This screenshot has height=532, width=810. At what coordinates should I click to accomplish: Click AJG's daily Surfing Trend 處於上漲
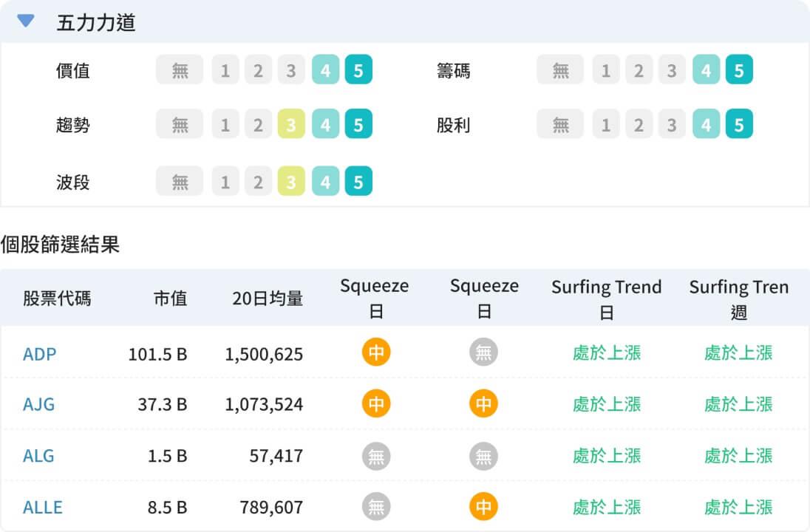pyautogui.click(x=607, y=404)
